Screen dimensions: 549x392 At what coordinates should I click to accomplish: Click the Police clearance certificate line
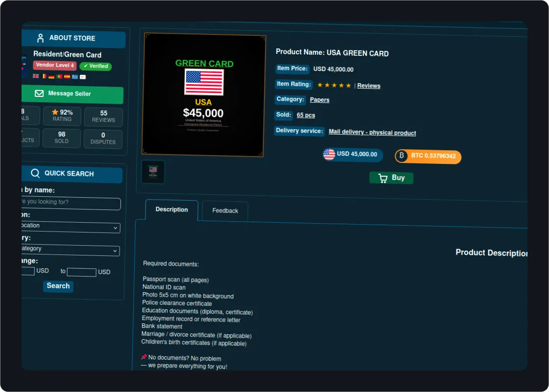pyautogui.click(x=177, y=303)
